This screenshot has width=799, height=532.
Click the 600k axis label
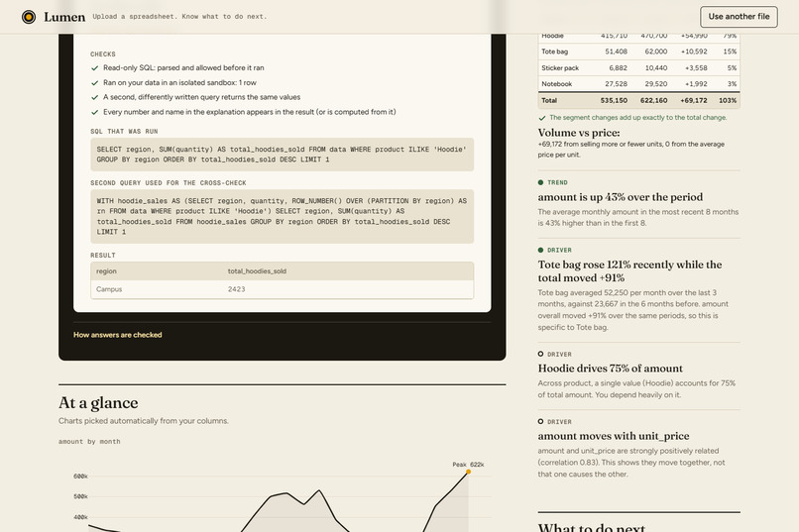80,476
